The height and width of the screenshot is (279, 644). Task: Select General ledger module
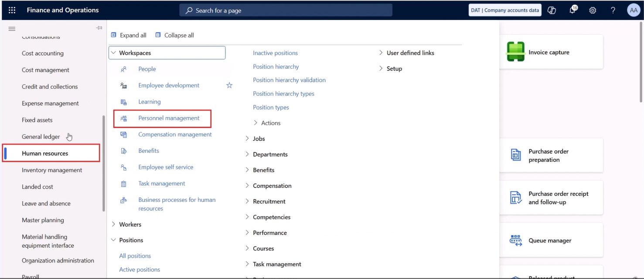click(41, 137)
